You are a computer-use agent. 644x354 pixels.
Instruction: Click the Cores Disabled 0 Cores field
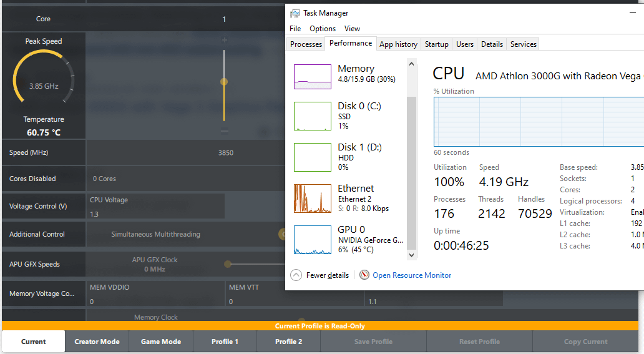click(x=185, y=179)
